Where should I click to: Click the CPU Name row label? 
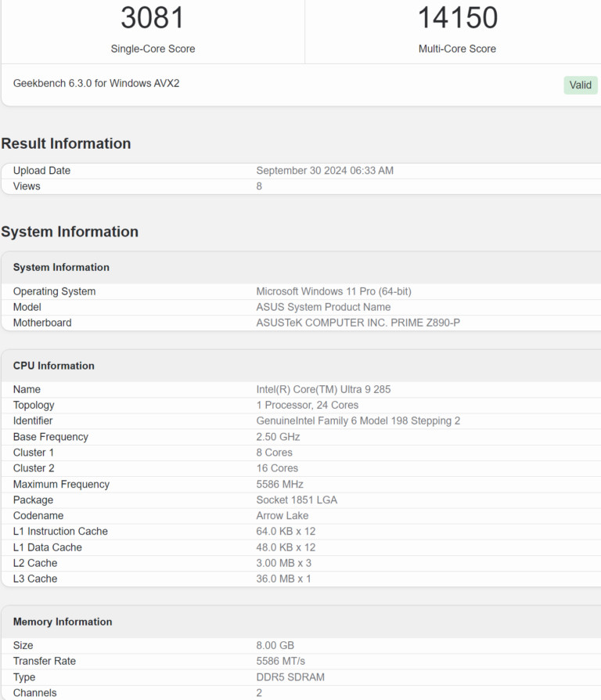point(27,389)
